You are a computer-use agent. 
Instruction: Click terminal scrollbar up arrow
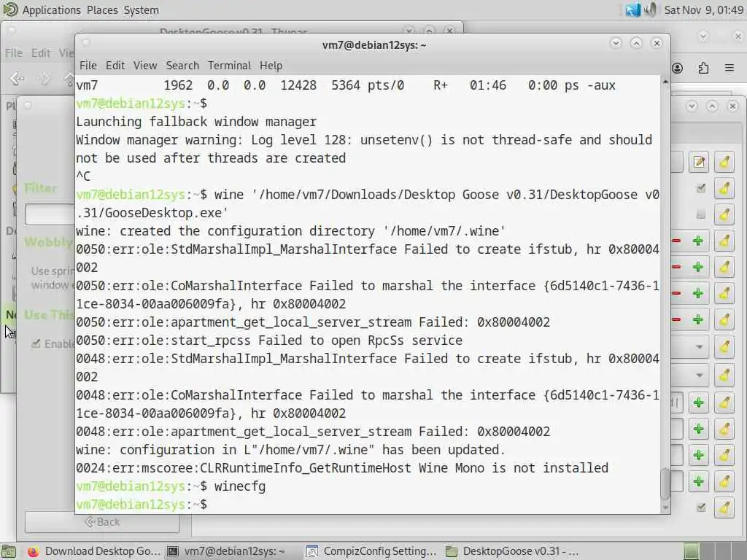point(665,82)
